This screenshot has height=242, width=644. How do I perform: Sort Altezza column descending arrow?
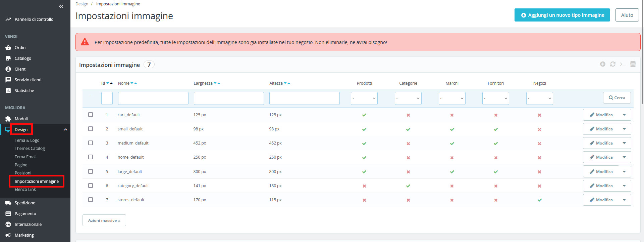(285, 83)
